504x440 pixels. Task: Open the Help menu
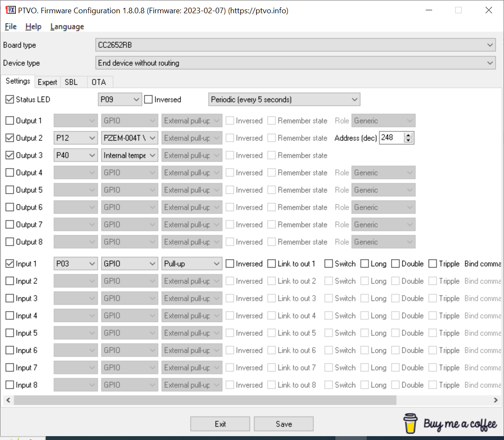point(33,27)
